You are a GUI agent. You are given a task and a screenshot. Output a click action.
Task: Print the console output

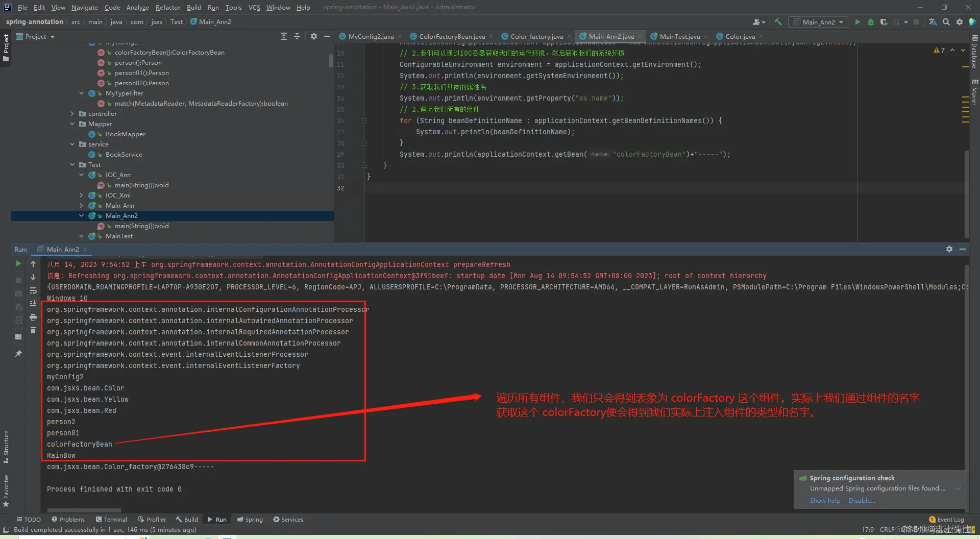tap(33, 317)
